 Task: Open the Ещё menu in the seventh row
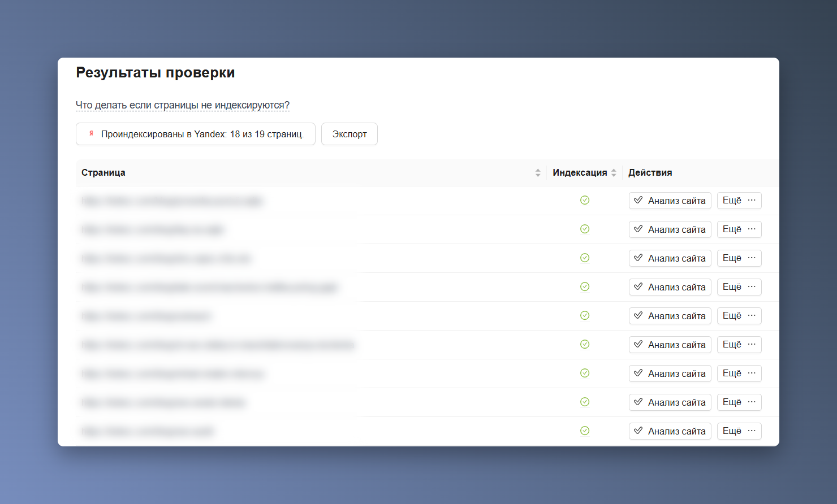click(739, 373)
